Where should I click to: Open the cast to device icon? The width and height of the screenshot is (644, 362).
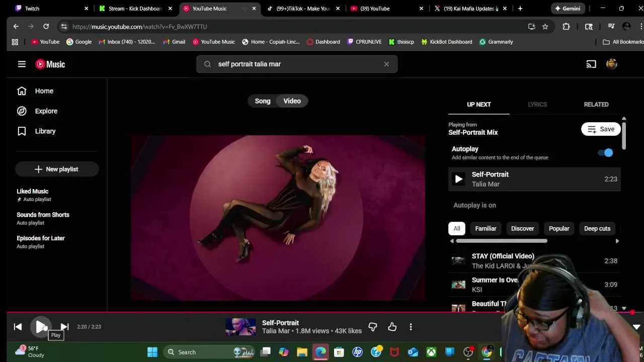click(591, 64)
